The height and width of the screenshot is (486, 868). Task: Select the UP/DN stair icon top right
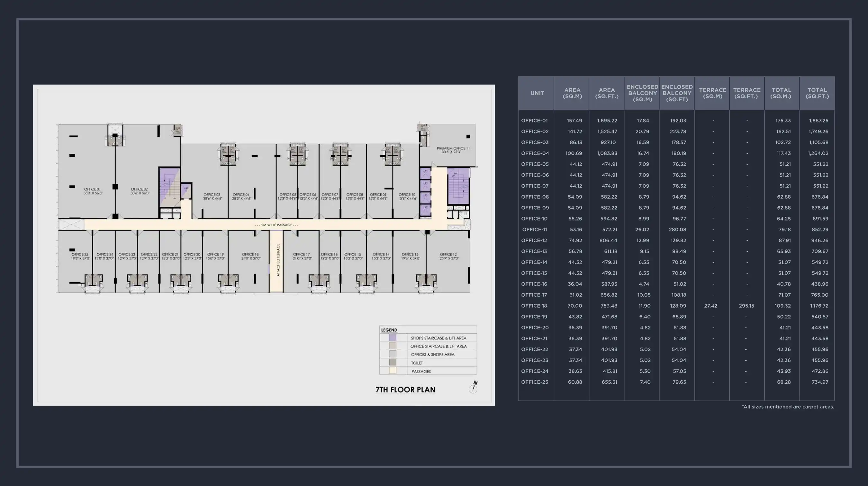[455, 175]
